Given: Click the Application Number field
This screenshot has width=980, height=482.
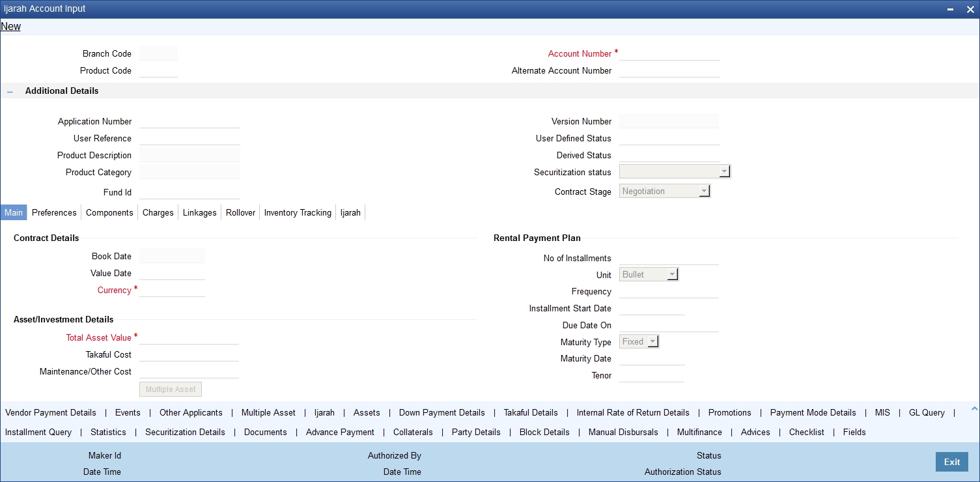Looking at the screenshot, I should tap(189, 122).
